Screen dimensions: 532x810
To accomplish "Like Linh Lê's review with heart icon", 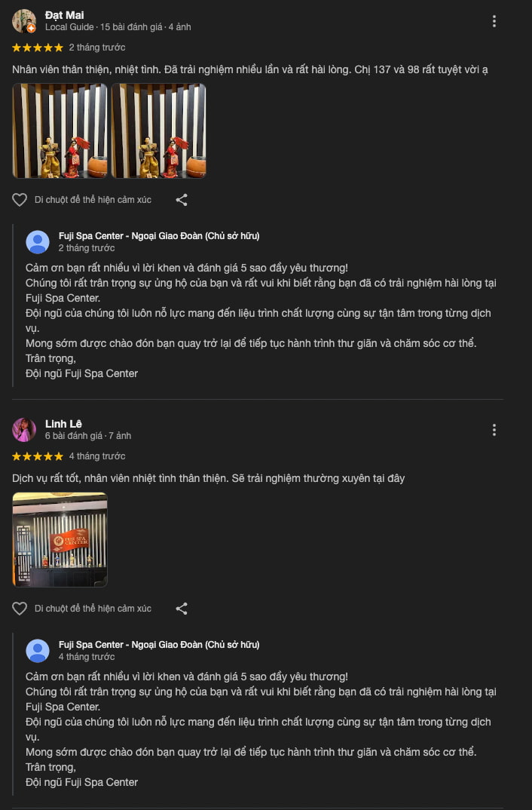I will [x=20, y=609].
